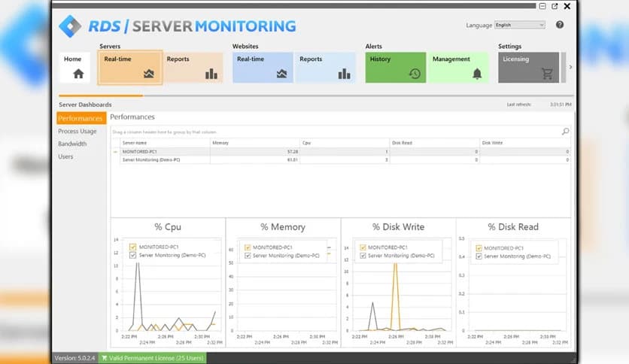The width and height of the screenshot is (629, 364).
Task: Open Servers Real-time monitoring tile
Action: (x=130, y=68)
